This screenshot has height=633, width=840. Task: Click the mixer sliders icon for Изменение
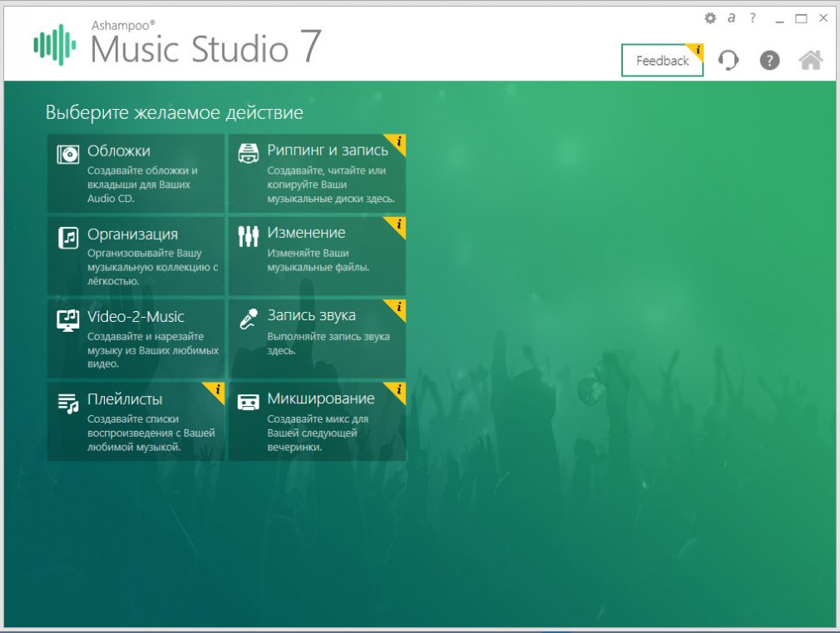click(x=248, y=236)
